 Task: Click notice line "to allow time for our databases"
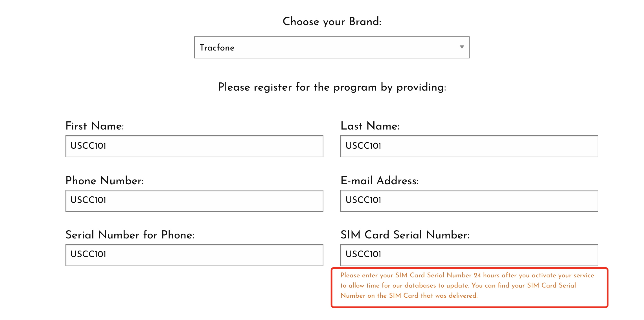(458, 285)
